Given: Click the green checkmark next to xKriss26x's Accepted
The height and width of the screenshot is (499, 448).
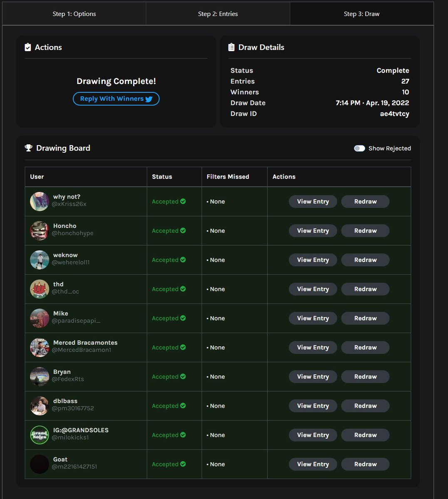Looking at the screenshot, I should click(x=183, y=201).
